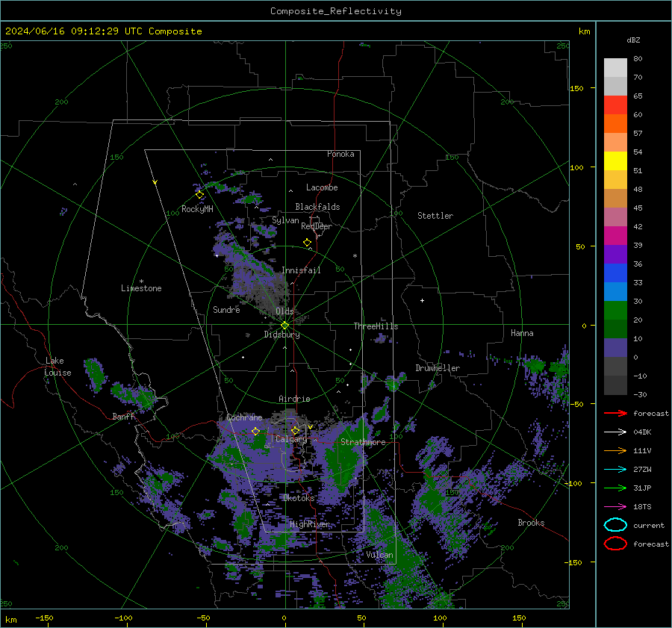The image size is (672, 628).
Task: Click the dBZ legend heading
Action: pos(633,40)
